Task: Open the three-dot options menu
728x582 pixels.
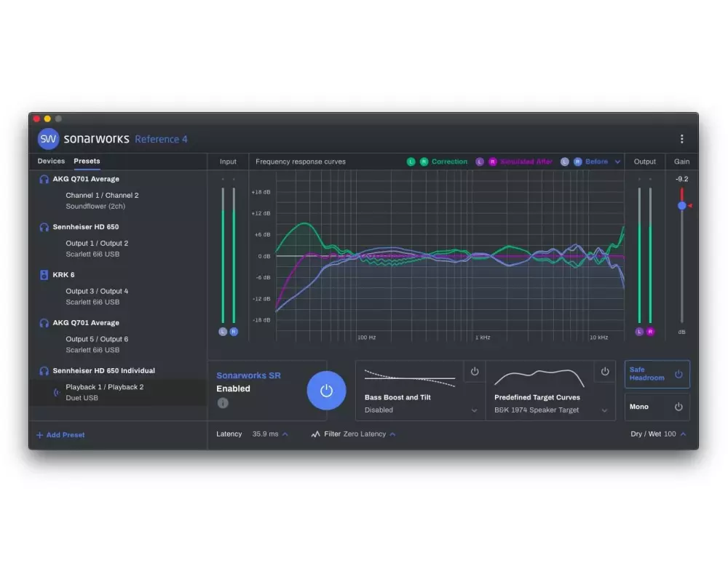Action: [x=681, y=139]
